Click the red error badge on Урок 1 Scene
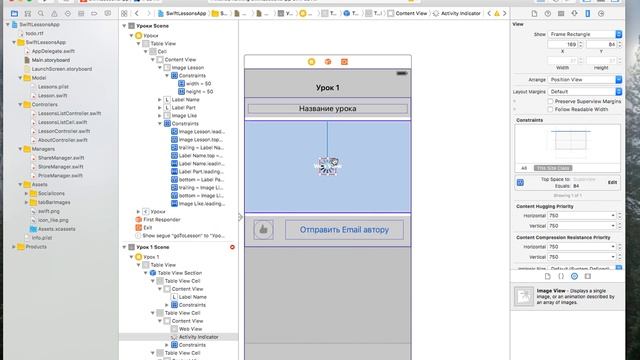Image resolution: width=640 pixels, height=360 pixels. (232, 247)
